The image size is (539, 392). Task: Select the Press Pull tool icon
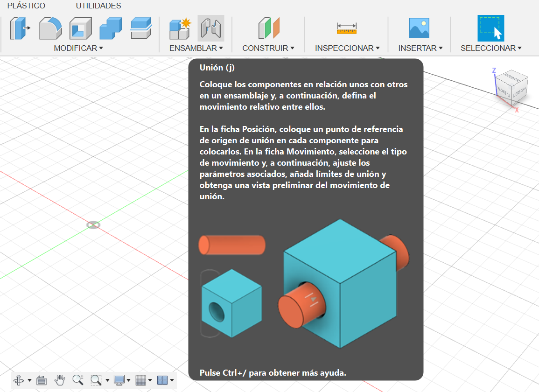pos(20,28)
